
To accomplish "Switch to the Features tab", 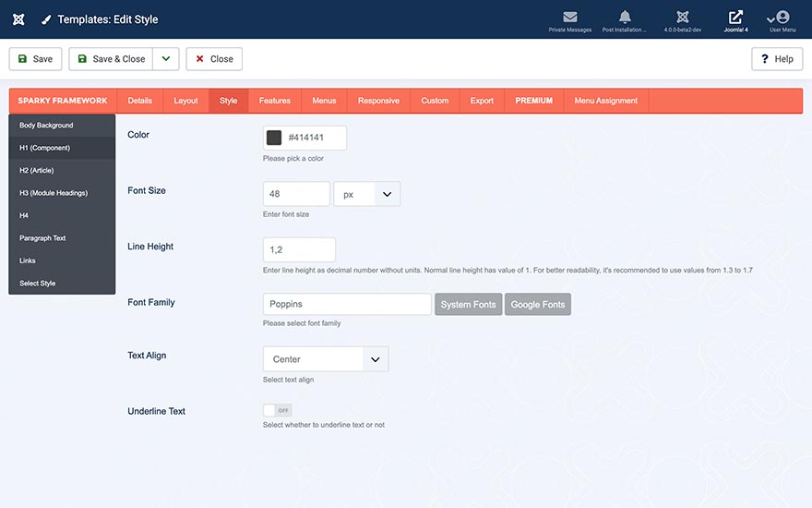I will pyautogui.click(x=274, y=101).
